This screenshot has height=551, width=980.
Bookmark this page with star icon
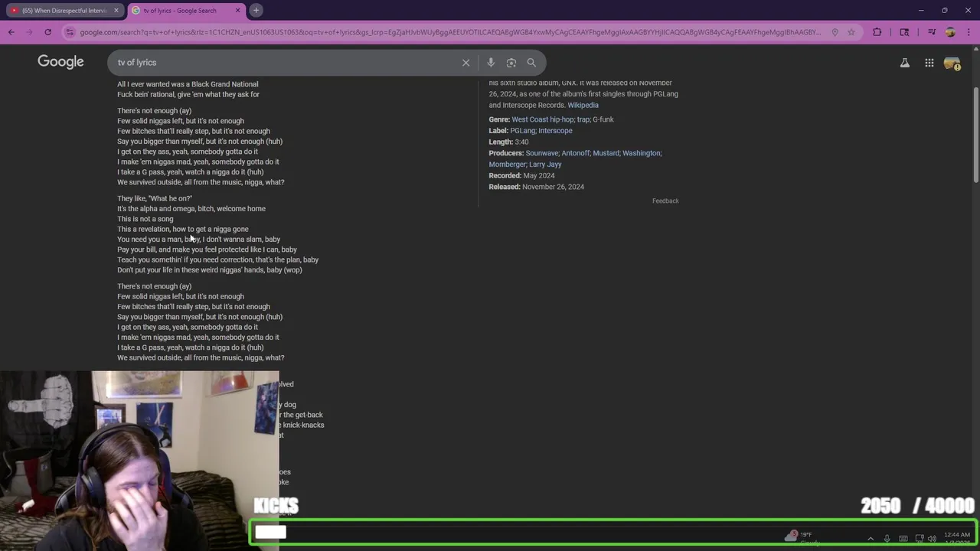(851, 32)
